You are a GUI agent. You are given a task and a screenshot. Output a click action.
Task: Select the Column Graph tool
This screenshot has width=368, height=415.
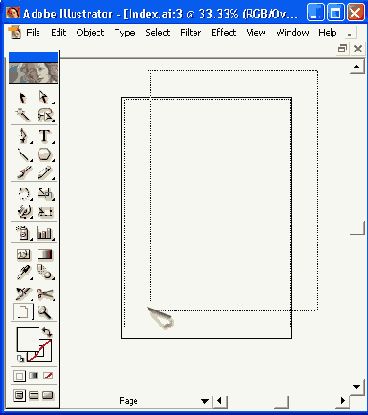pyautogui.click(x=45, y=233)
